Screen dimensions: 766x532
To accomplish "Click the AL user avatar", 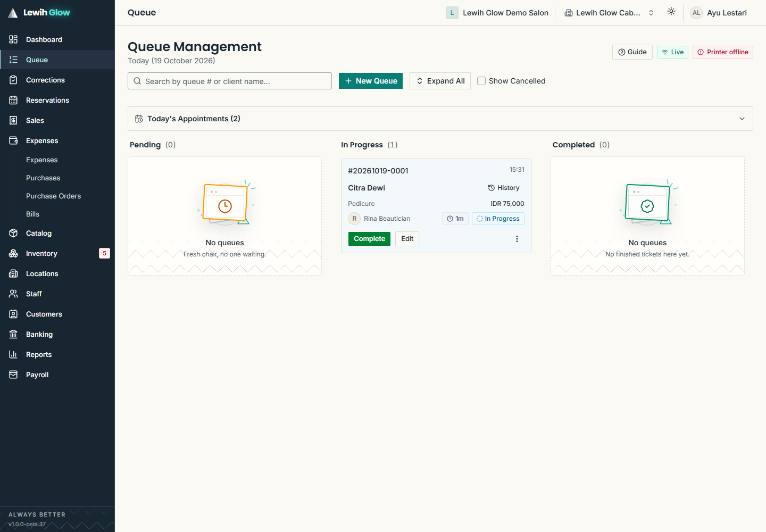I will click(696, 13).
